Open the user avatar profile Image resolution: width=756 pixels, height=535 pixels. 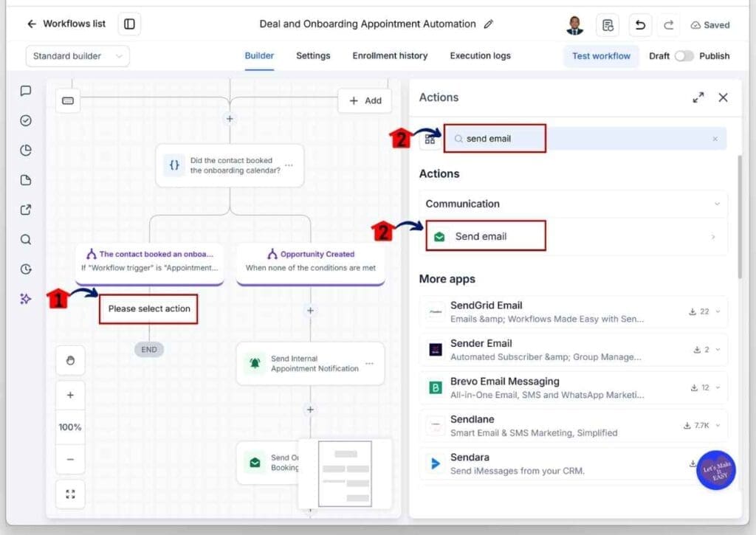pyautogui.click(x=574, y=24)
